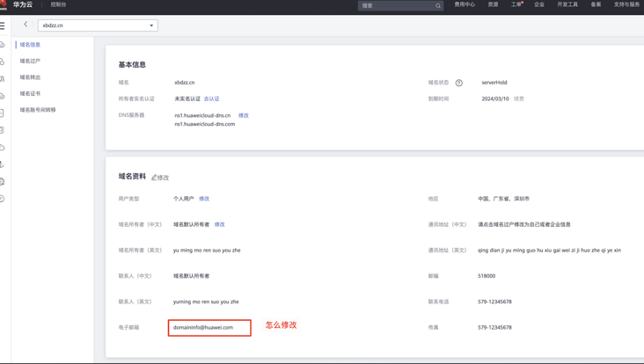Select 域名证书 in the sidebar

(x=30, y=93)
